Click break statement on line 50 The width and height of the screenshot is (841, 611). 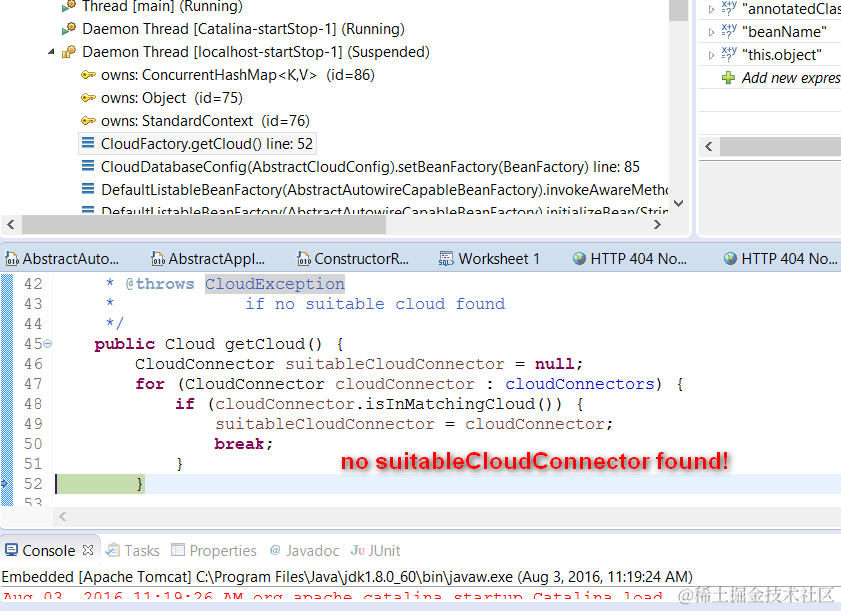pyautogui.click(x=239, y=444)
